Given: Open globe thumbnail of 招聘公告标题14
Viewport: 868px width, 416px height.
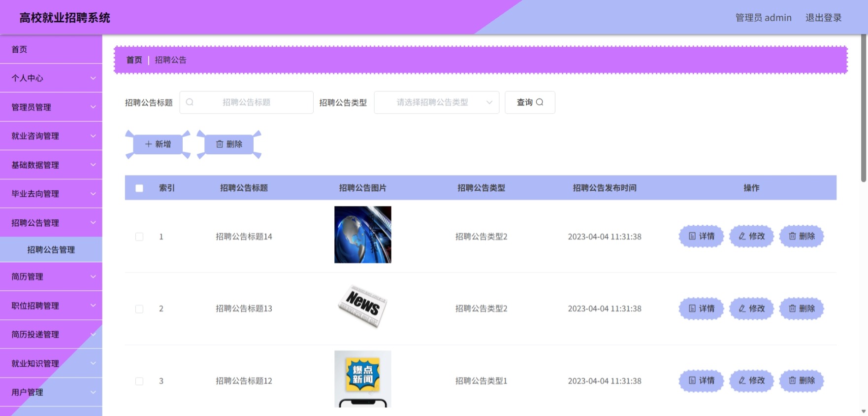Looking at the screenshot, I should [363, 235].
